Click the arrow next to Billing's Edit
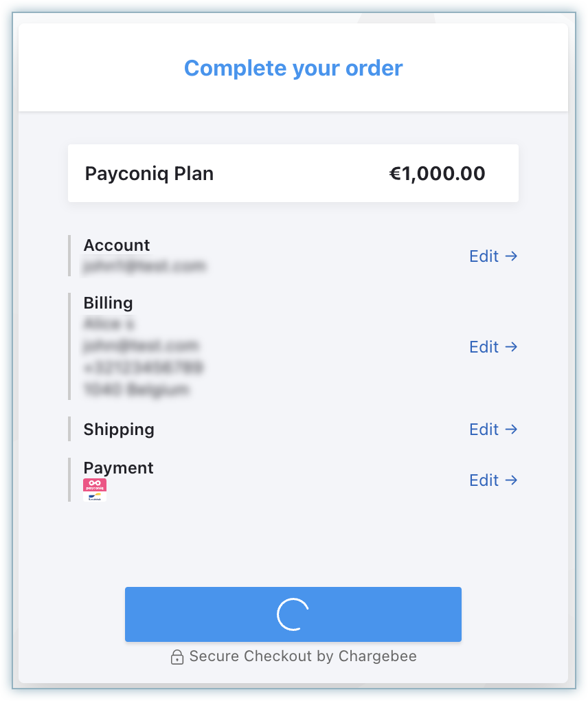The height and width of the screenshot is (701, 588). coord(511,347)
